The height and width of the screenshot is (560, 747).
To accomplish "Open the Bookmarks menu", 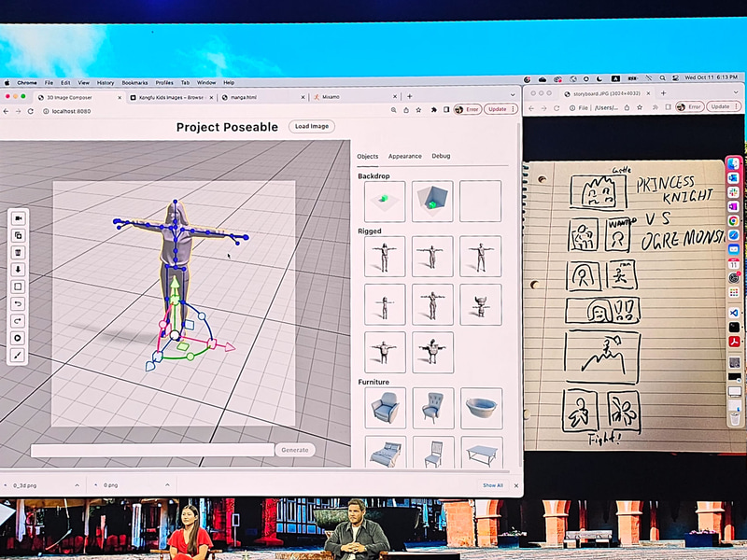I will point(134,82).
